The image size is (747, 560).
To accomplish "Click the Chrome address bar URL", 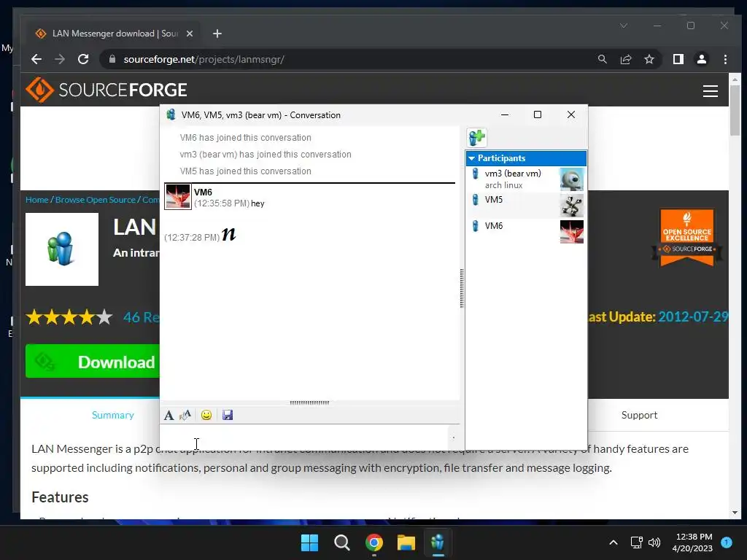I will [x=204, y=60].
